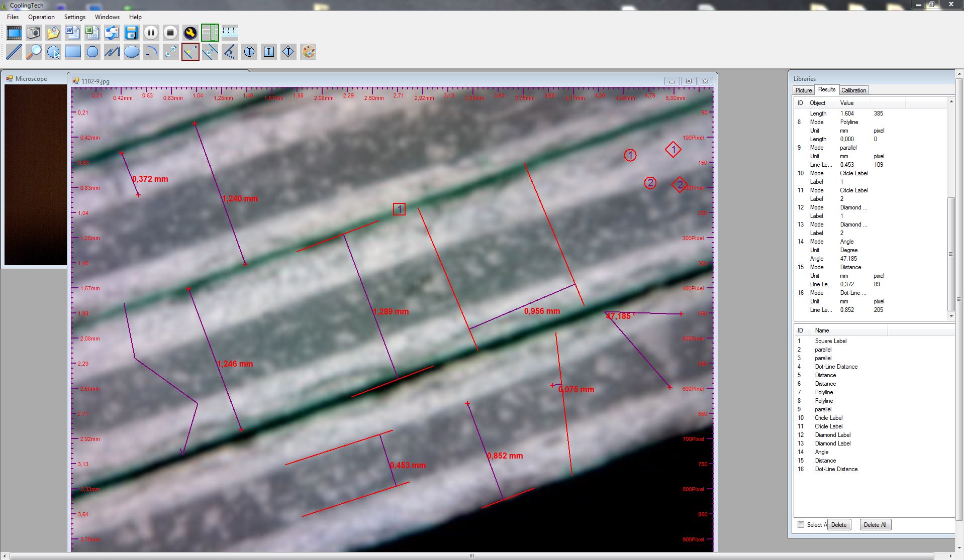Image resolution: width=964 pixels, height=560 pixels.
Task: Select the ellipse tool
Action: coord(132,52)
